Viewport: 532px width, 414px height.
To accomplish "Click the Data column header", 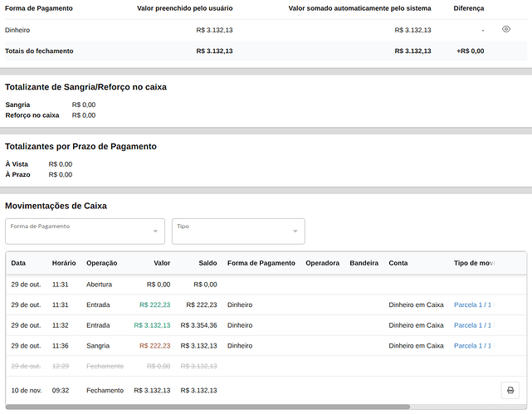I will click(18, 263).
